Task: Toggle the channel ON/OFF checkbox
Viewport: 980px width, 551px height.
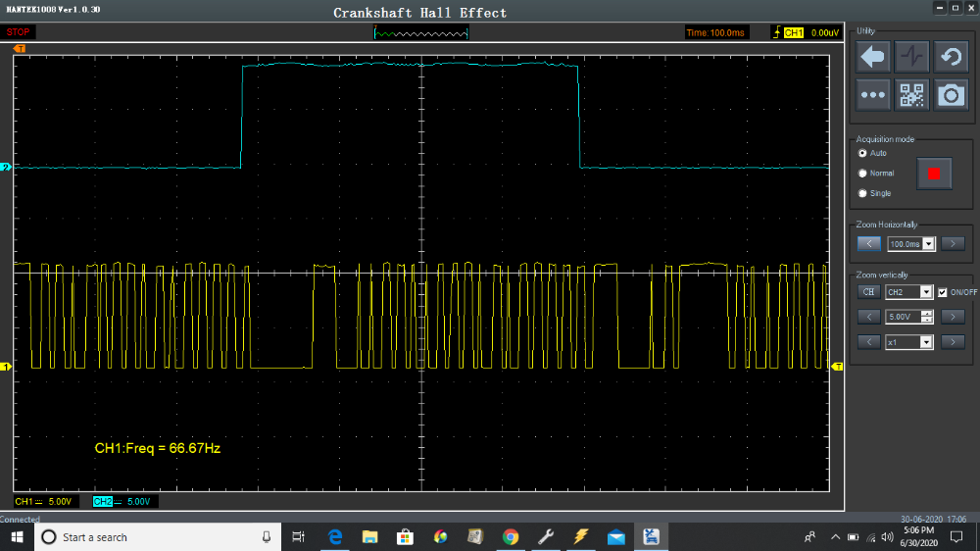Action: (943, 292)
